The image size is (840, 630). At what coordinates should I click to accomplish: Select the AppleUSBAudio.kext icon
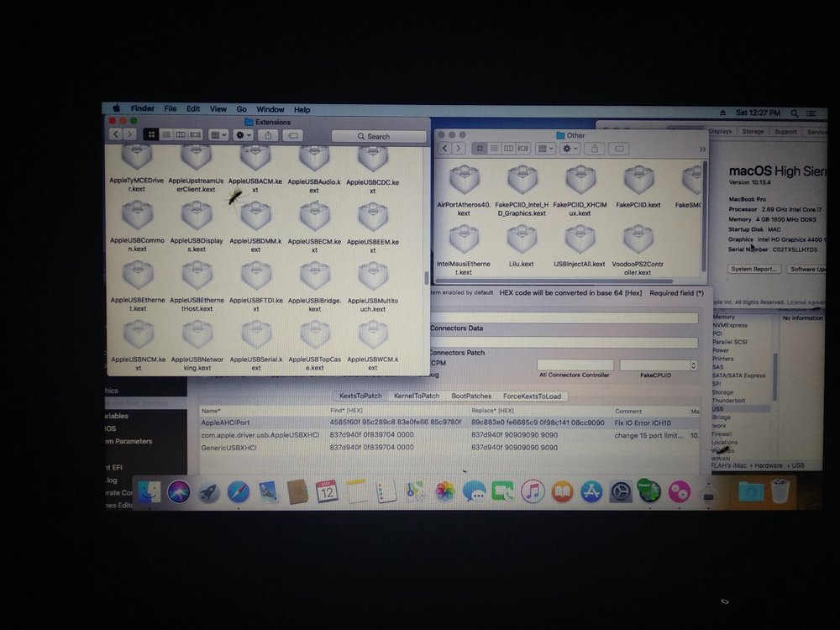(x=313, y=158)
